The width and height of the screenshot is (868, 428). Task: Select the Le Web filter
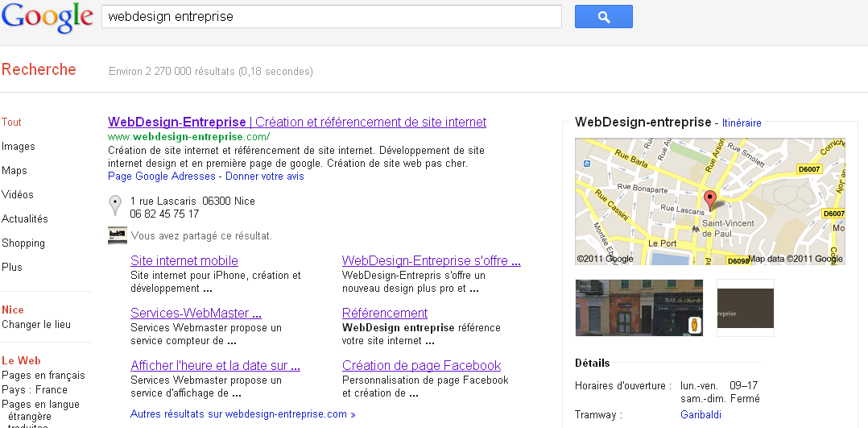pos(21,360)
